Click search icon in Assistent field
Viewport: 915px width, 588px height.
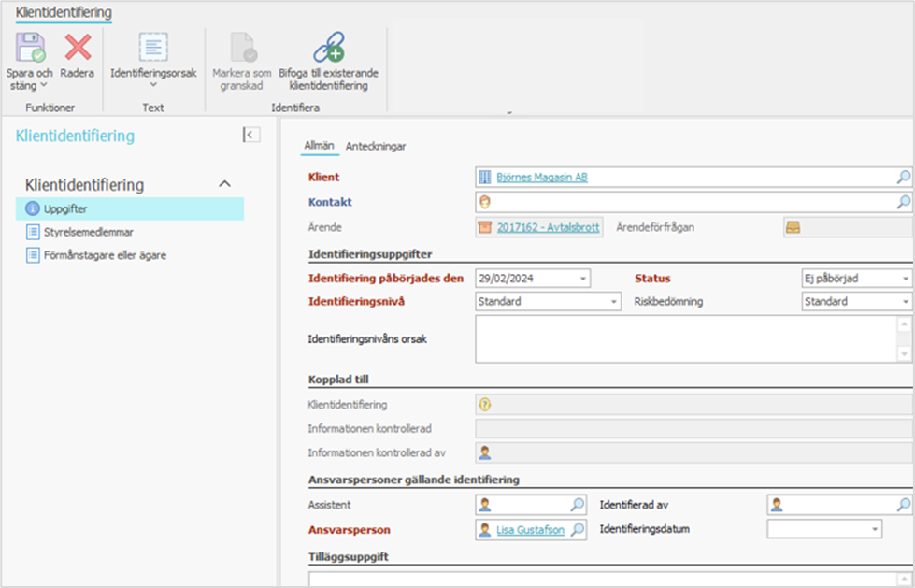[x=578, y=505]
